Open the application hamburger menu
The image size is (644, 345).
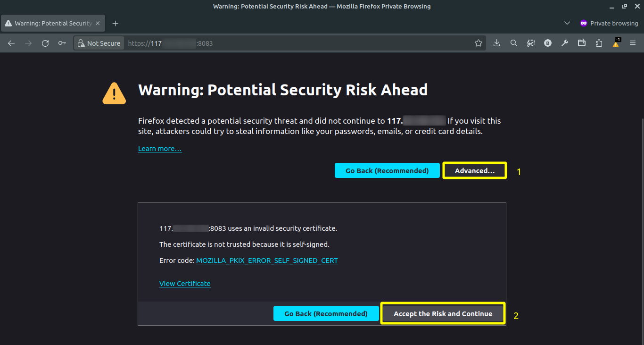pyautogui.click(x=632, y=43)
